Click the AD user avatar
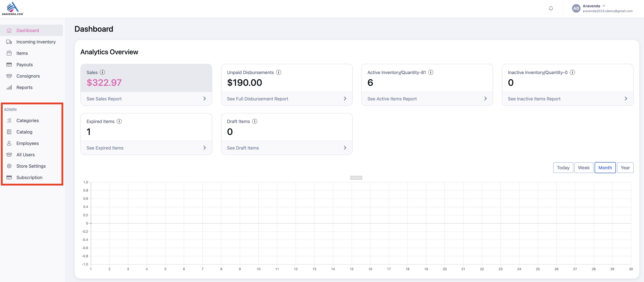This screenshot has height=282, width=644. [576, 9]
